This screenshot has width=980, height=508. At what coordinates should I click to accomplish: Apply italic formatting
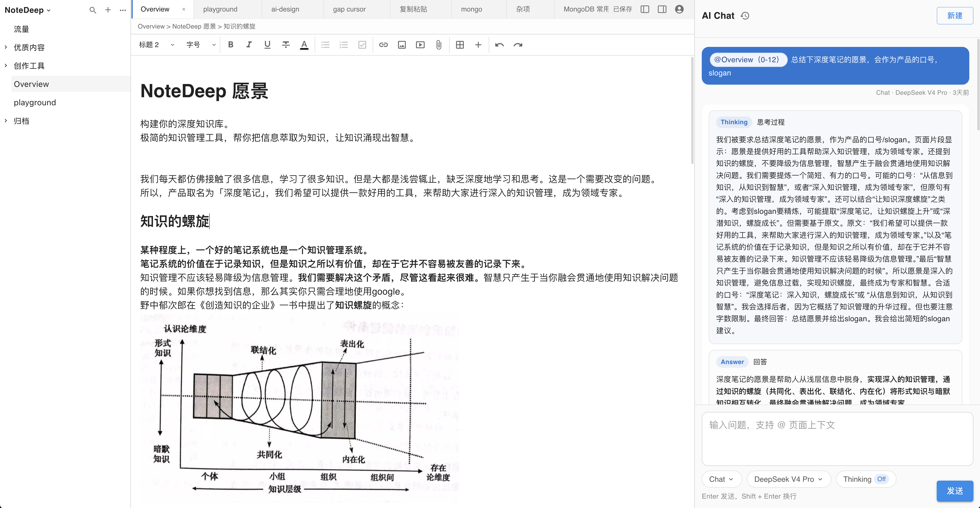coord(249,45)
